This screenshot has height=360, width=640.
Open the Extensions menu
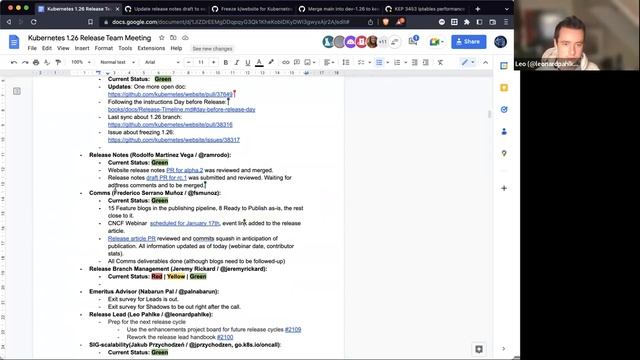pyautogui.click(x=151, y=48)
